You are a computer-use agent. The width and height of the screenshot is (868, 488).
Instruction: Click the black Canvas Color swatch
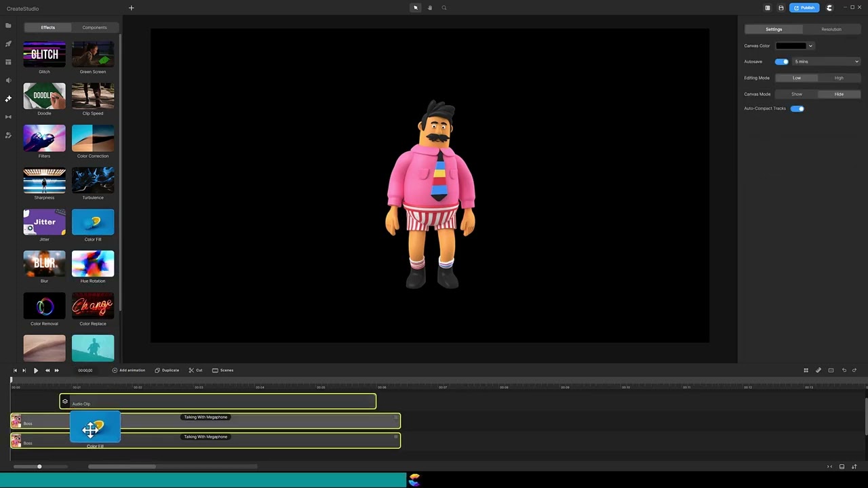791,46
